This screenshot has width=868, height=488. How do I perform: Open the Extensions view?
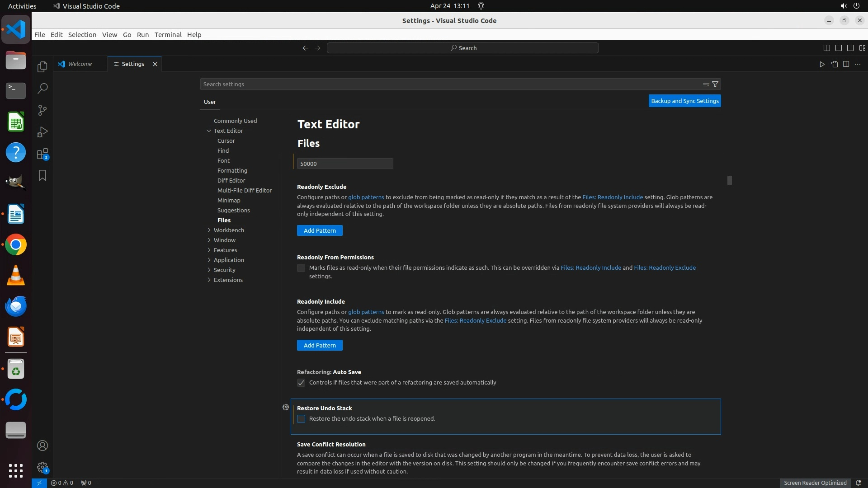[42, 154]
